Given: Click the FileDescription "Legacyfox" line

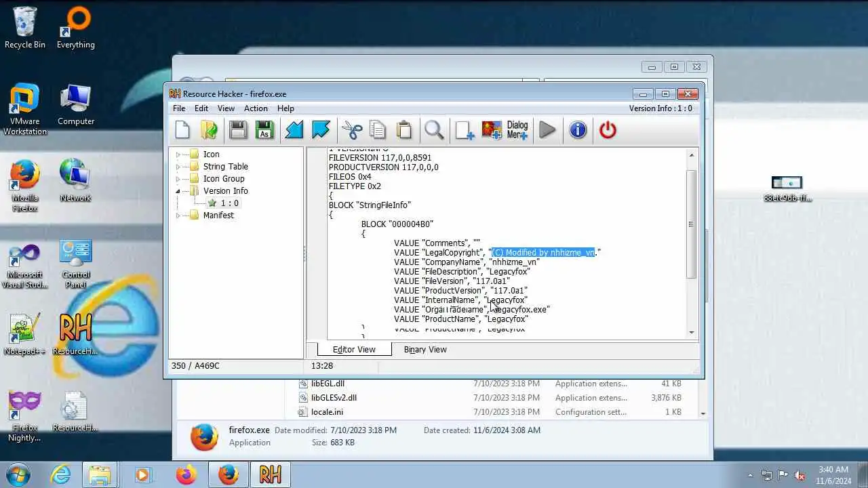Looking at the screenshot, I should pyautogui.click(x=462, y=271).
